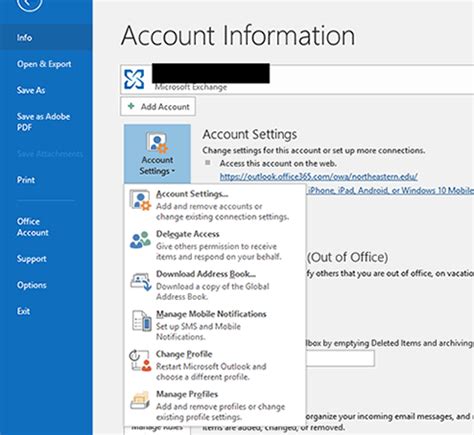Click the Manage Profiles folder icon
Viewport: 474px width, 435px height.
pyautogui.click(x=140, y=400)
